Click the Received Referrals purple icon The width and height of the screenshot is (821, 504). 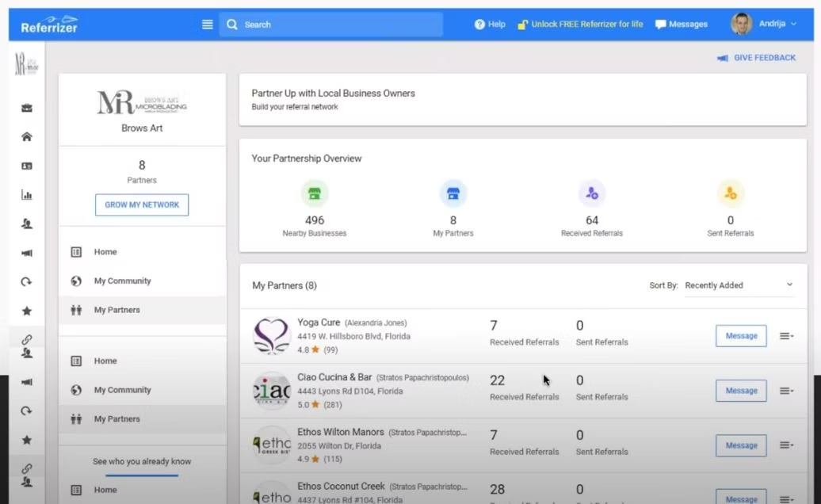(592, 193)
